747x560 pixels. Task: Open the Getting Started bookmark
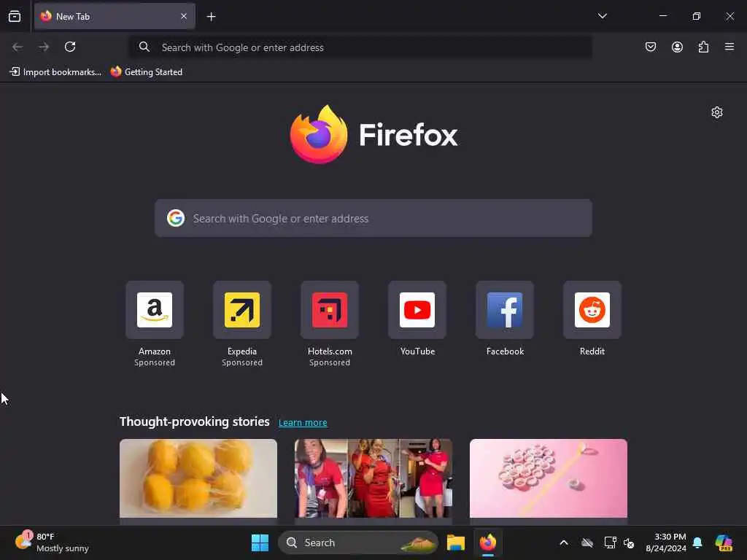tap(146, 72)
